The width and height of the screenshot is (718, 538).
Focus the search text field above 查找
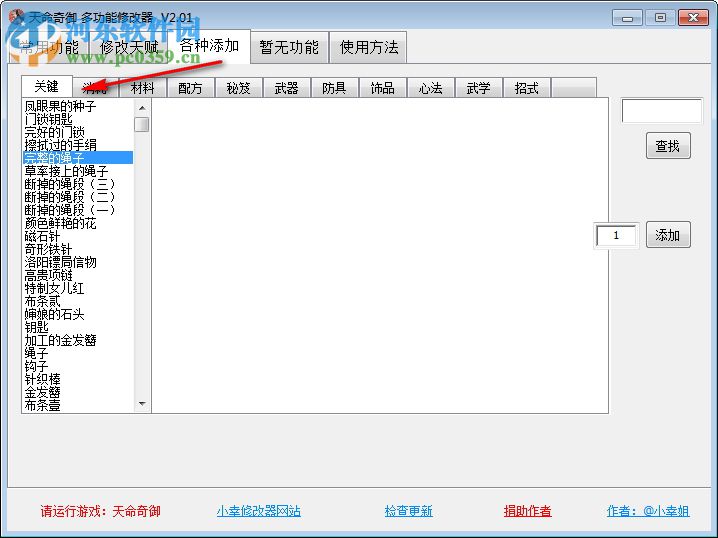(x=662, y=111)
